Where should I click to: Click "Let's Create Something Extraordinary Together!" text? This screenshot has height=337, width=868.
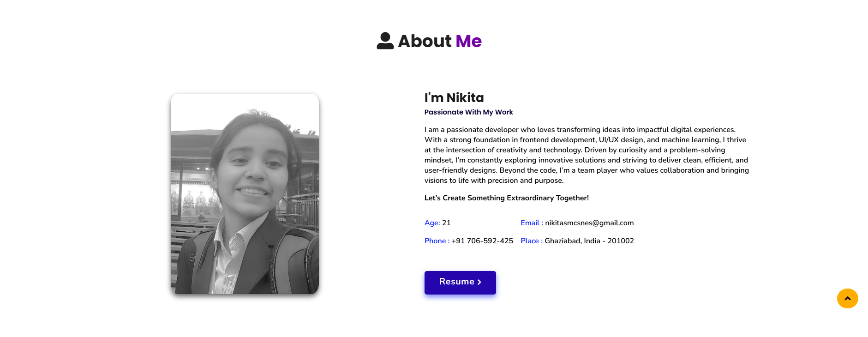[506, 198]
